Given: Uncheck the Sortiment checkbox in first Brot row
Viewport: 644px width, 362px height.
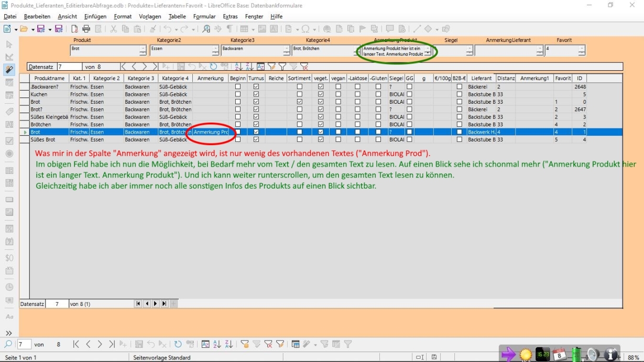Looking at the screenshot, I should (300, 102).
